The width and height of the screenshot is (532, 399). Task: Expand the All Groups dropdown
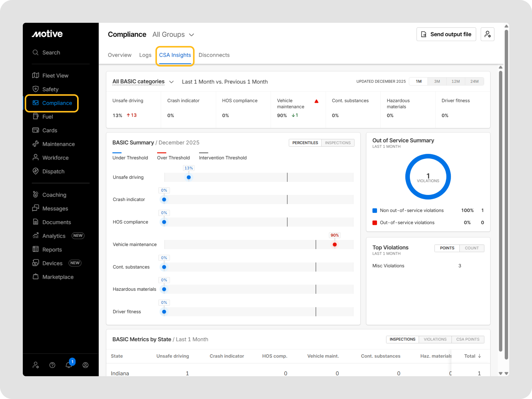(173, 35)
